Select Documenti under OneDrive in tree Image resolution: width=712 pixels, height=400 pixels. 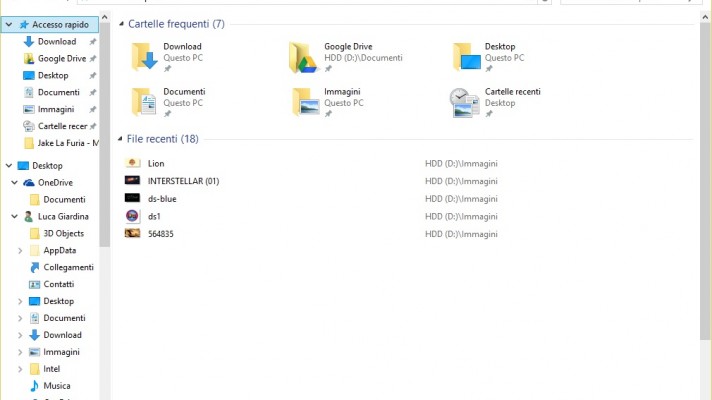(x=57, y=200)
